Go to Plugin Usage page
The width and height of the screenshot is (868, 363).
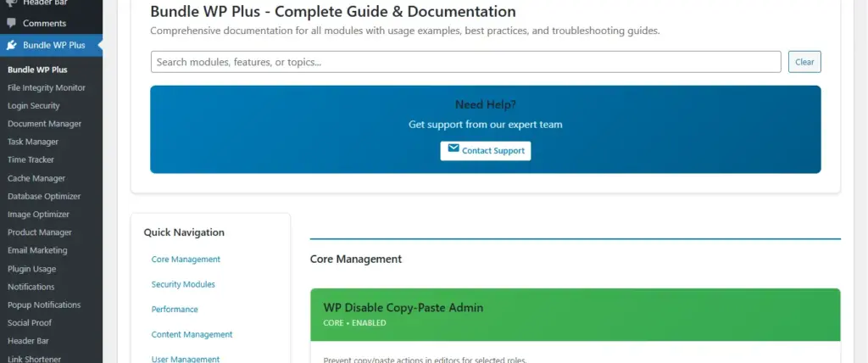tap(32, 269)
